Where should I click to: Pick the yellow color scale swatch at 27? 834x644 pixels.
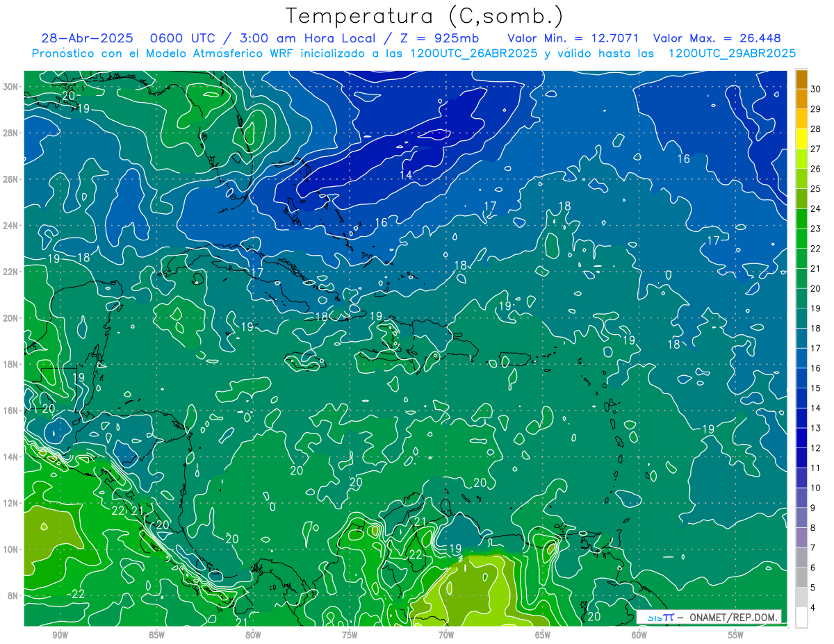[801, 140]
